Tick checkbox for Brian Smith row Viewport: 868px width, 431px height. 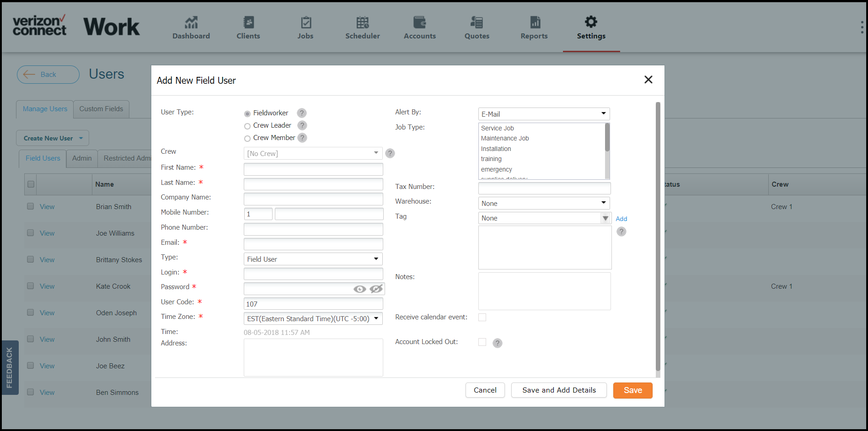30,206
